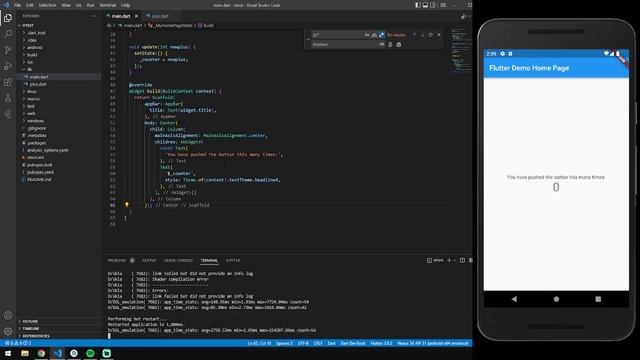The width and height of the screenshot is (640, 360).
Task: Switch to the OUTPUT panel tab
Action: click(149, 260)
